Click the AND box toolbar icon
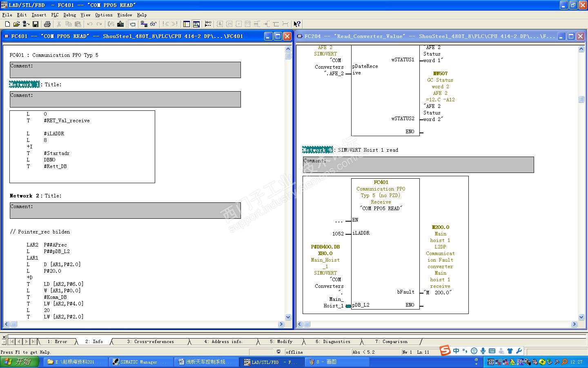 (220, 24)
